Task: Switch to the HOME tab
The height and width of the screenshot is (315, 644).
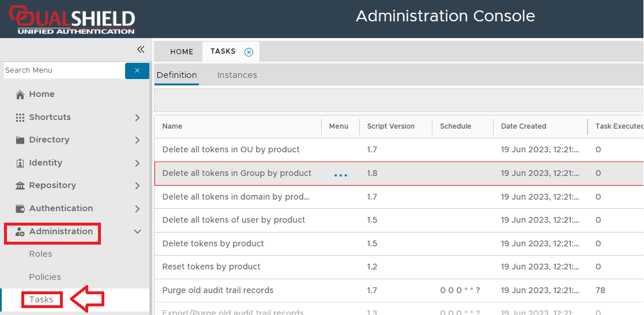Action: (182, 52)
